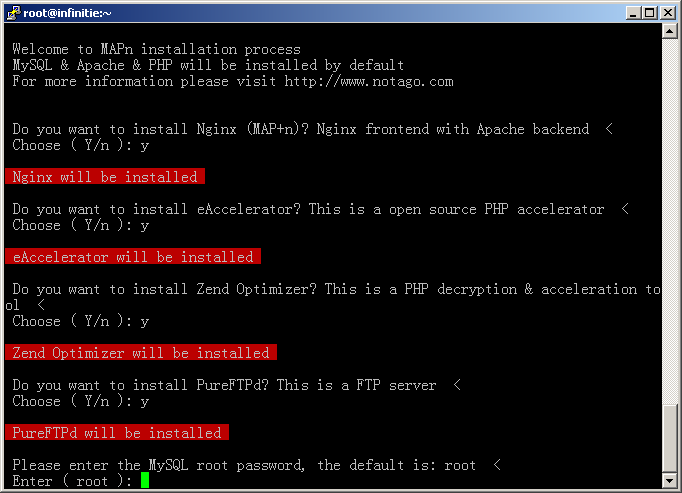682x493 pixels.
Task: Click the 'eAccelerator will be installed' banner
Action: pyautogui.click(x=133, y=256)
